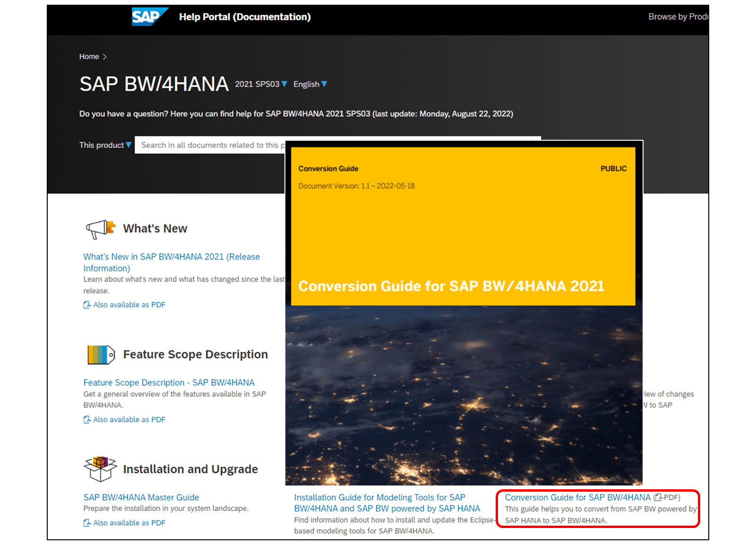Open the Browse by Product menu

[678, 17]
